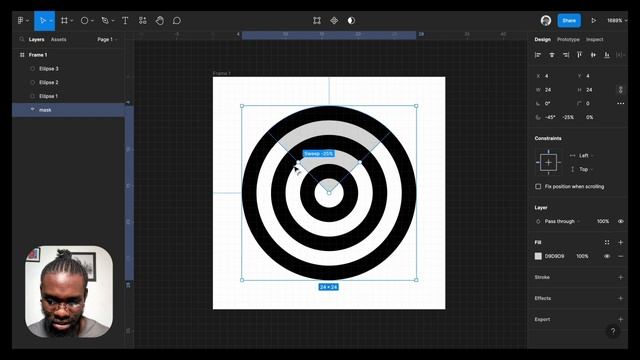Open the Inspect tab
This screenshot has width=640, height=360.
coord(594,40)
